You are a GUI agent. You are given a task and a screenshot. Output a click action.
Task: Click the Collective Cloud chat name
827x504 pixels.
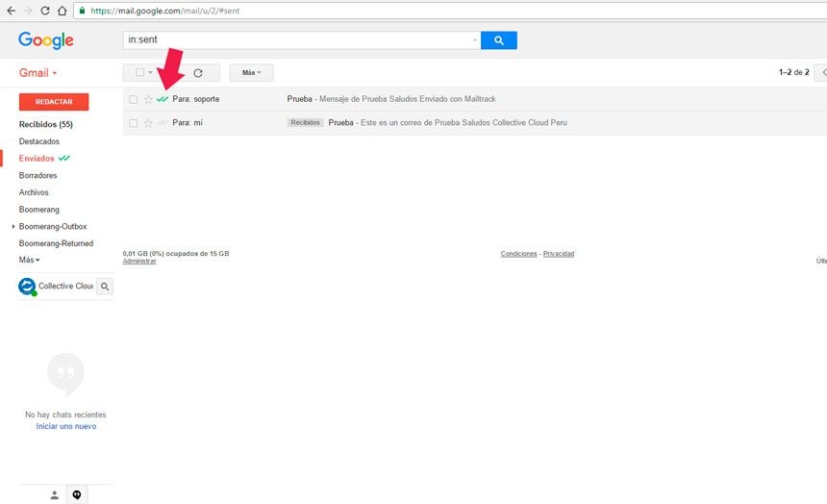66,286
